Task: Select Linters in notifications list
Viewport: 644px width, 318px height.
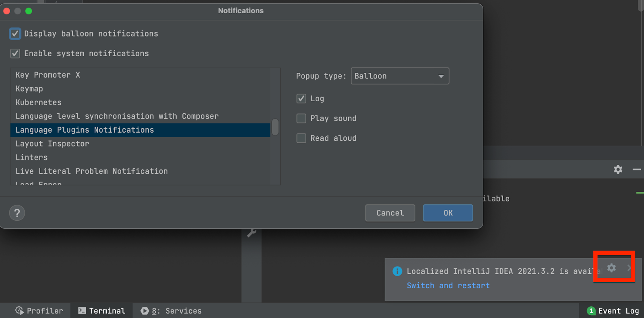Action: (140, 158)
